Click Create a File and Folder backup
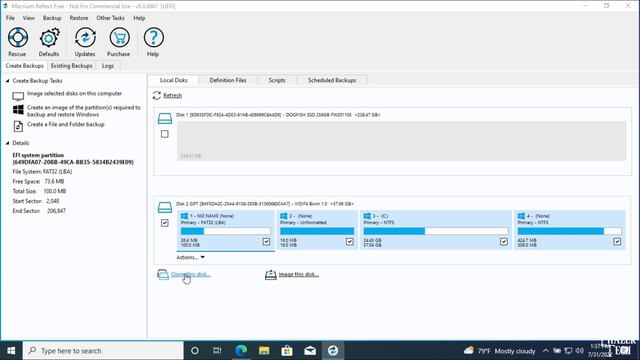This screenshot has height=360, width=640. [x=66, y=124]
